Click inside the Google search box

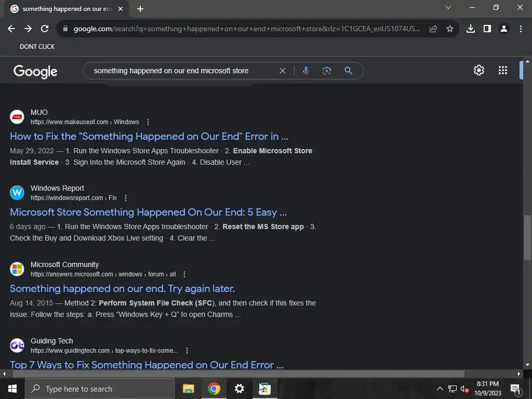(171, 71)
